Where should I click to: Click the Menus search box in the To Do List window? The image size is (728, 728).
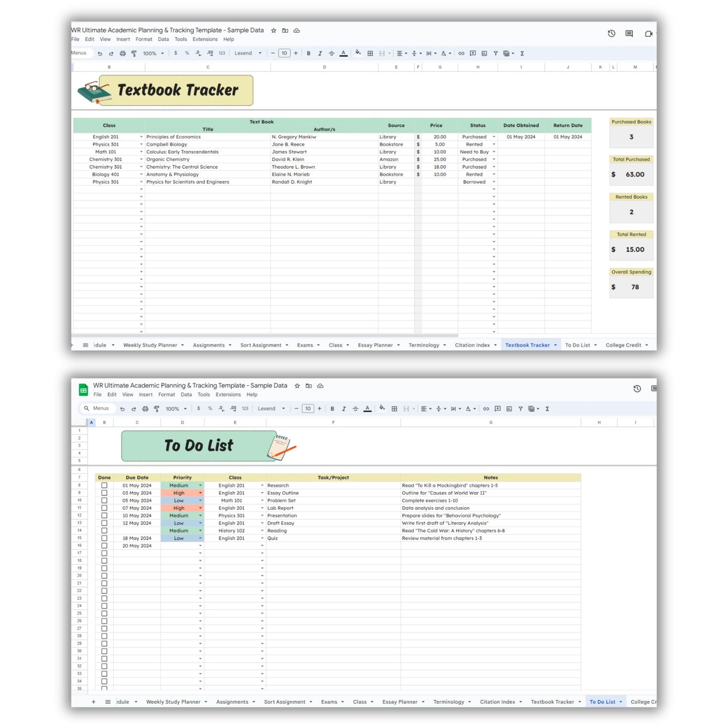(100, 409)
